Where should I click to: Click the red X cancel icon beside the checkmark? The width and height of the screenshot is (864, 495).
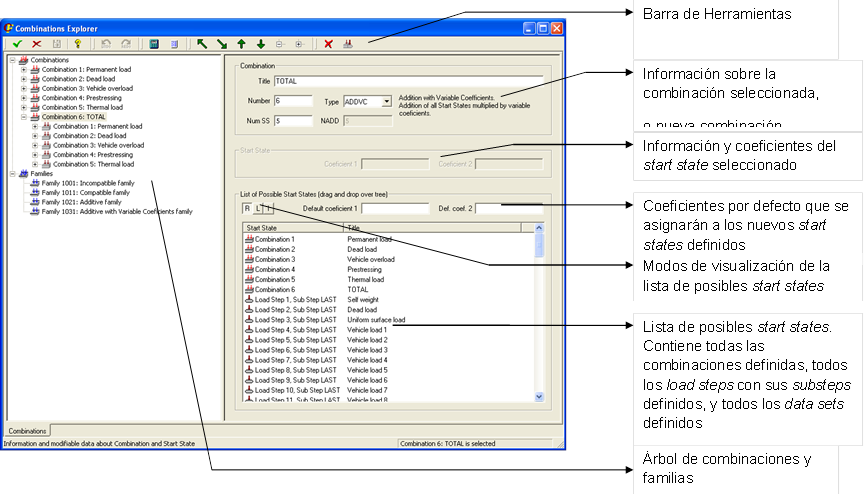coord(37,44)
